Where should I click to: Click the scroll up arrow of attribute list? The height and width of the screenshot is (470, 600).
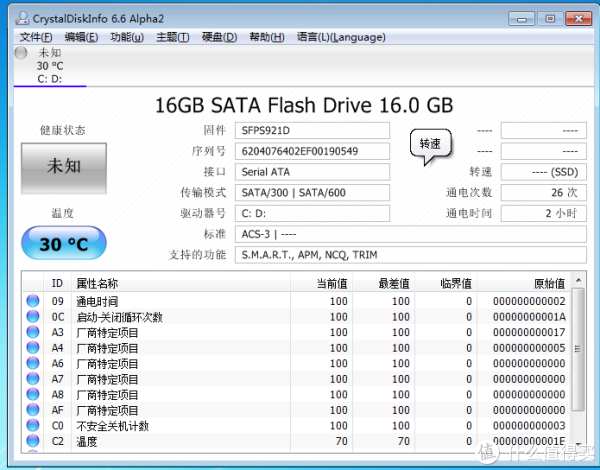click(578, 281)
